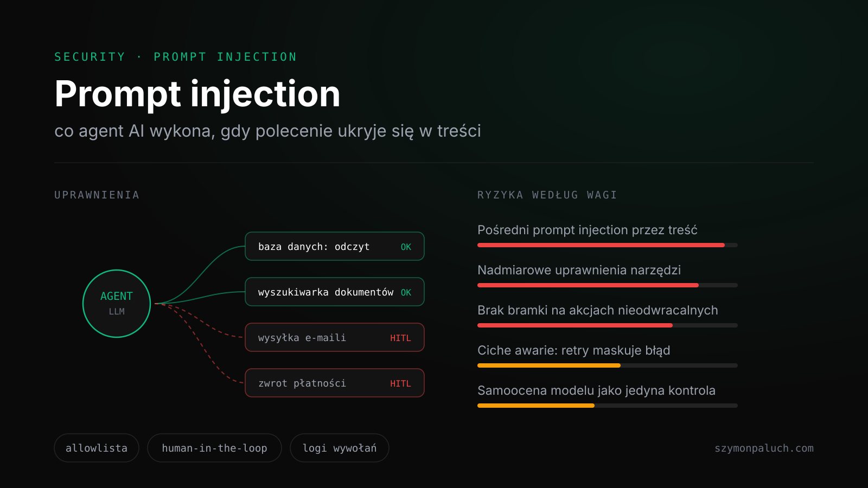Viewport: 868px width, 488px height.
Task: Click the 'Prompt injection' main title
Action: 197,94
